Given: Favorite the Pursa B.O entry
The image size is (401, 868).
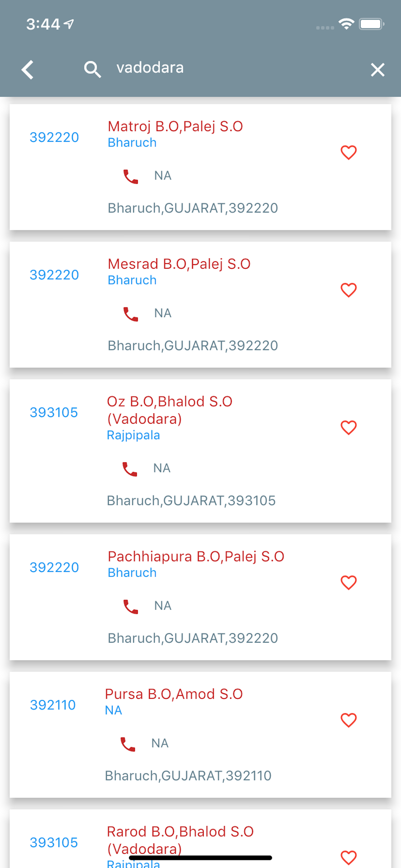Looking at the screenshot, I should 348,720.
